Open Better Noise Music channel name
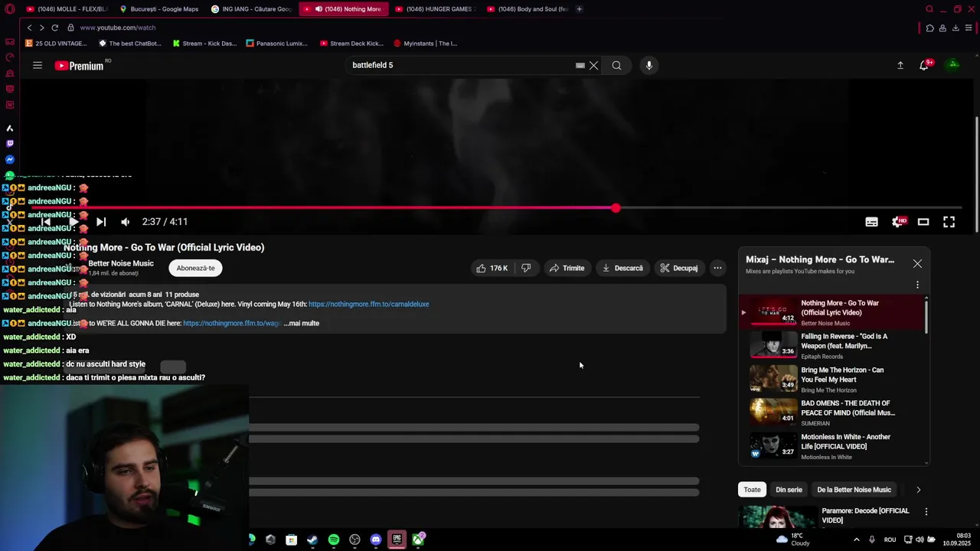The width and height of the screenshot is (980, 551). point(121,263)
